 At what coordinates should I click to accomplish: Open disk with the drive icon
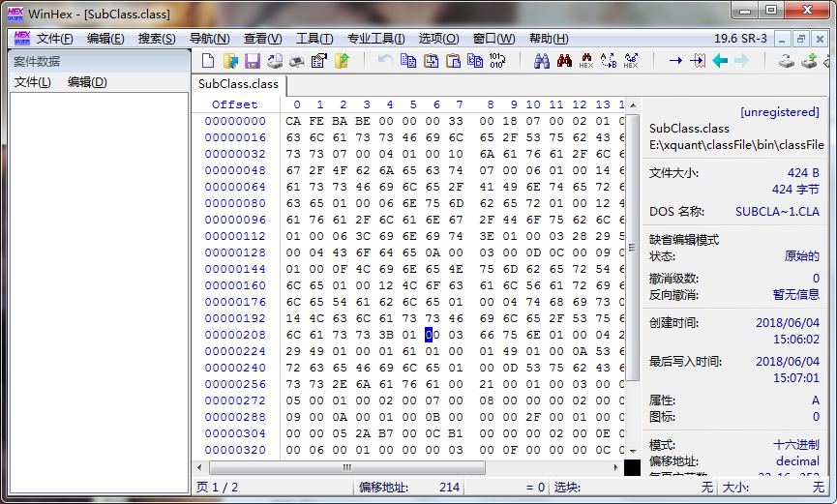tap(275, 61)
